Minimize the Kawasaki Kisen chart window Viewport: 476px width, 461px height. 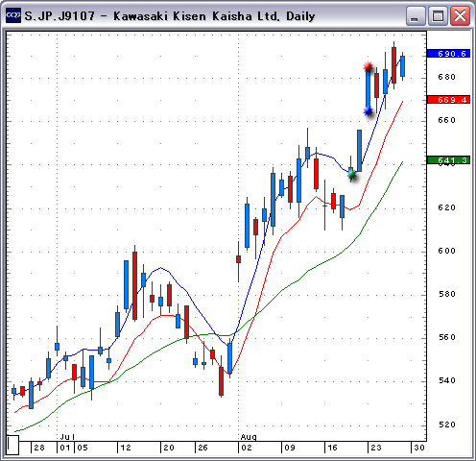pyautogui.click(x=416, y=15)
